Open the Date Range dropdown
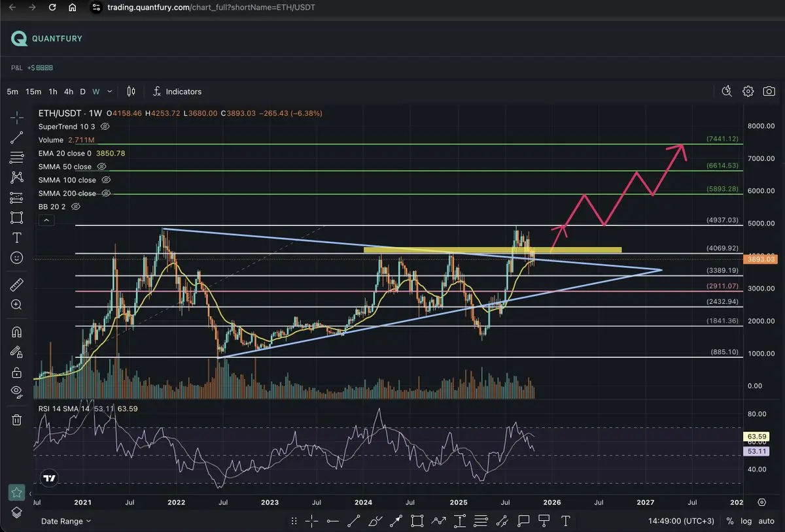 click(x=66, y=521)
